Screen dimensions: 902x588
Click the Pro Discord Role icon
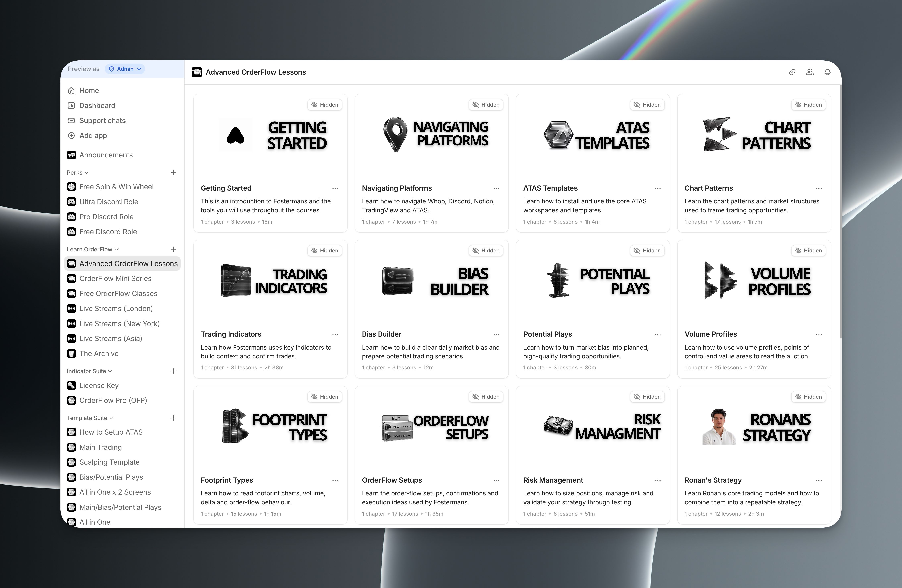click(71, 217)
